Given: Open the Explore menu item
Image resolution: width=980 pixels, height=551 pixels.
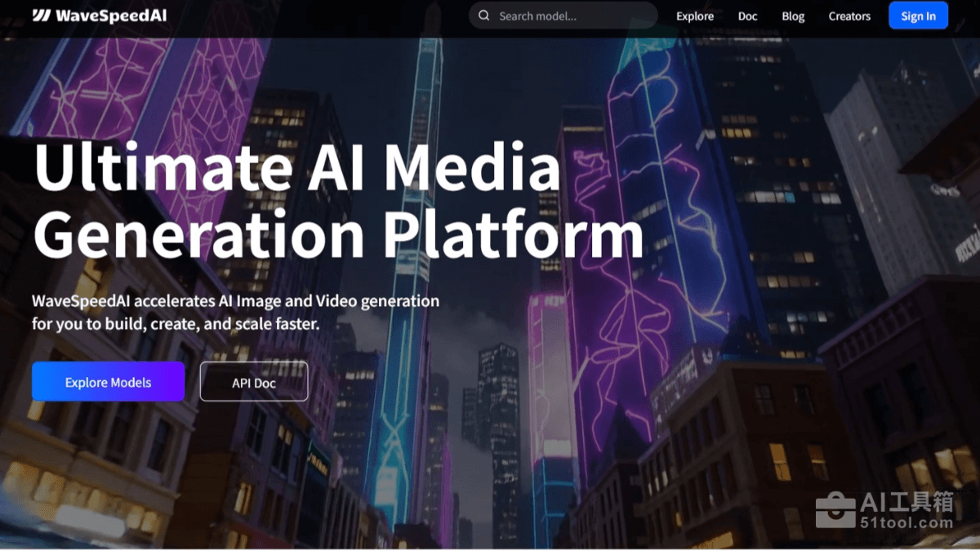Looking at the screenshot, I should (x=694, y=16).
